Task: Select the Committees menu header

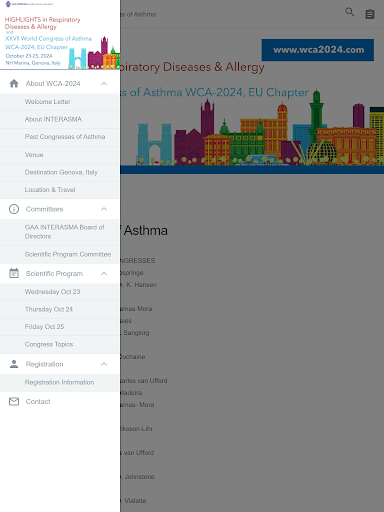Action: 60,209
